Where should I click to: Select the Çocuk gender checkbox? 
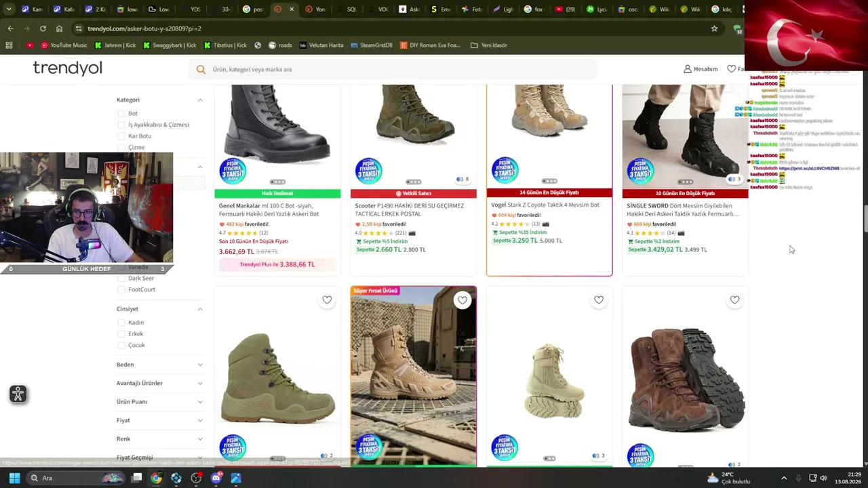(121, 345)
